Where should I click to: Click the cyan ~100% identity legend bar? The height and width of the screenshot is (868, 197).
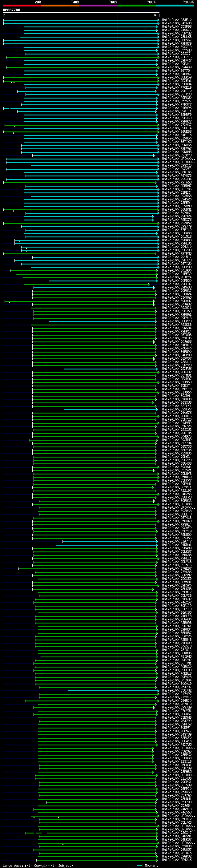click(x=175, y=6)
